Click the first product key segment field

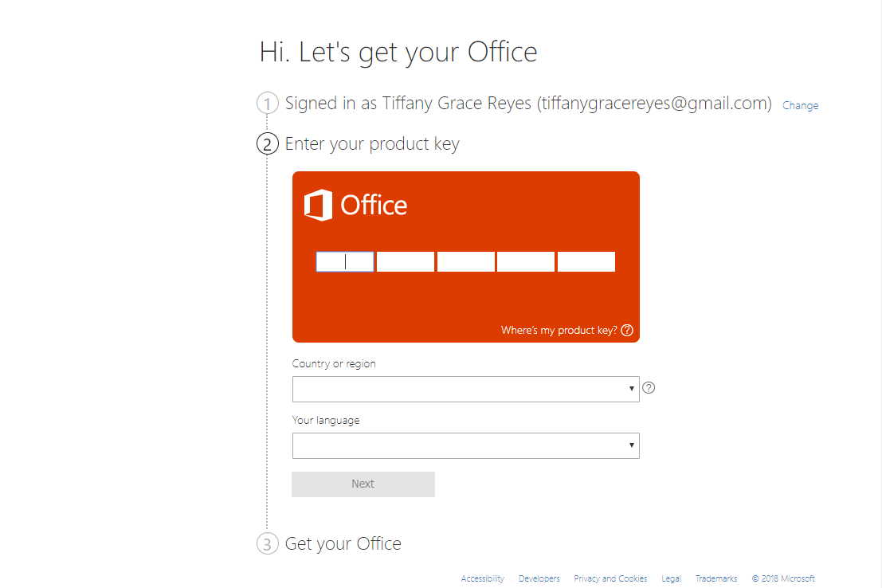pyautogui.click(x=345, y=261)
